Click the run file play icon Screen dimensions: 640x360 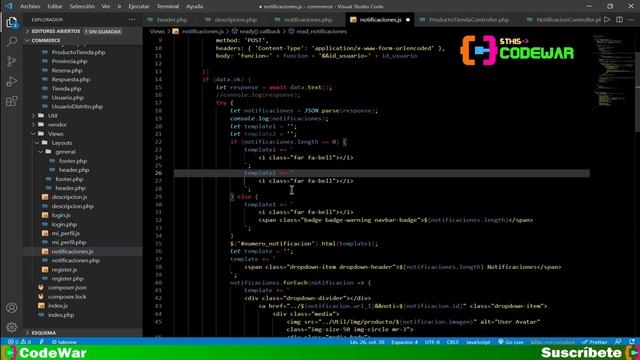(x=607, y=20)
